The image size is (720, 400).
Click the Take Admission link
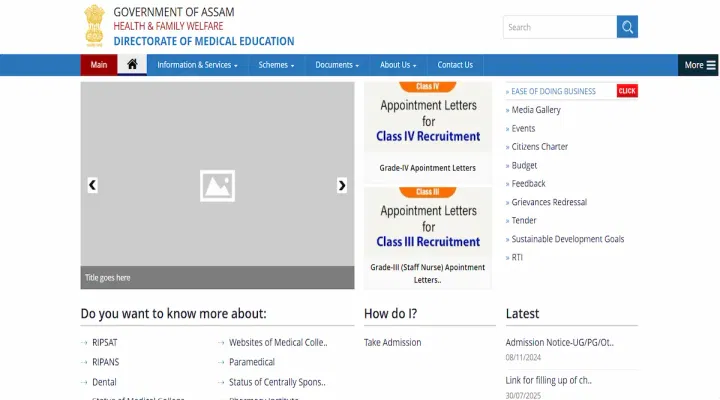point(392,342)
